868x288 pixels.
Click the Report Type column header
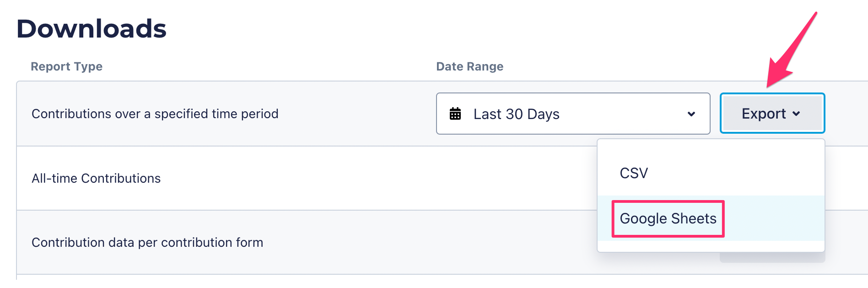tap(66, 66)
